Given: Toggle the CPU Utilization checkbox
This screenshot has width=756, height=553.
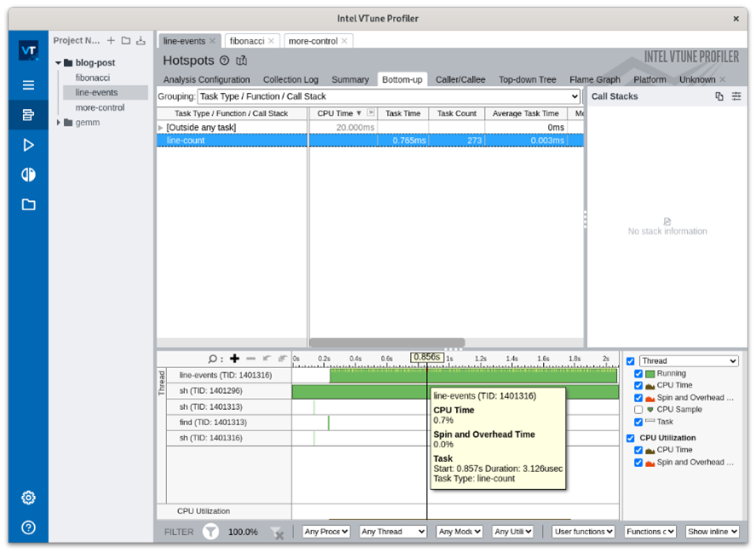Looking at the screenshot, I should tap(630, 438).
